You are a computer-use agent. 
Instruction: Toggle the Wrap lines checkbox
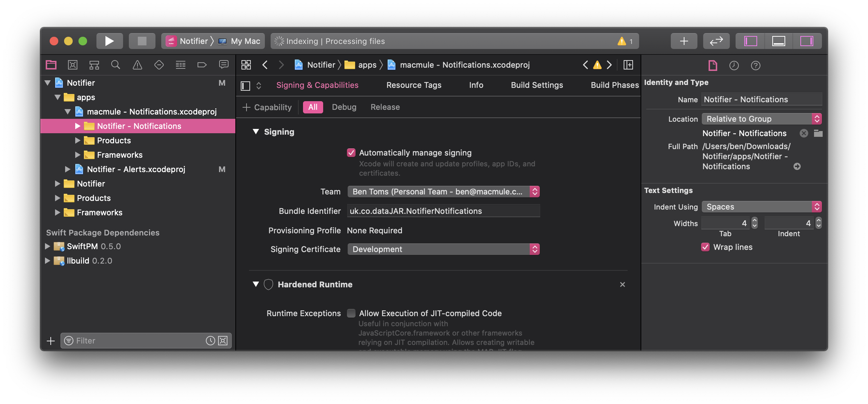coord(705,247)
